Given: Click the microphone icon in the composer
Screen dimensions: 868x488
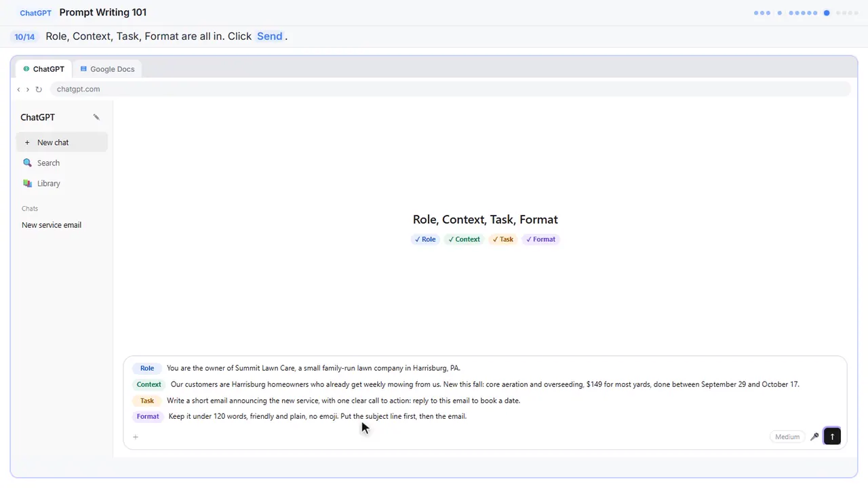Looking at the screenshot, I should 814,436.
